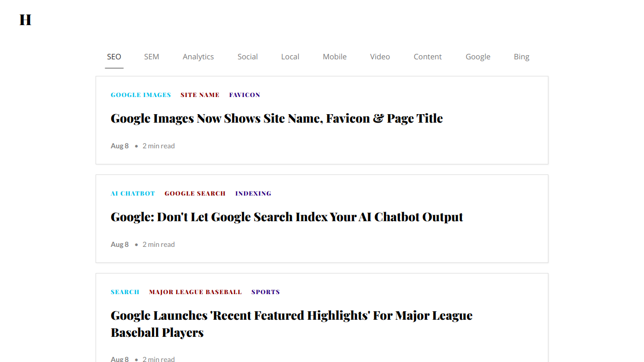The width and height of the screenshot is (644, 362).
Task: Open the Bing tab
Action: tap(522, 57)
